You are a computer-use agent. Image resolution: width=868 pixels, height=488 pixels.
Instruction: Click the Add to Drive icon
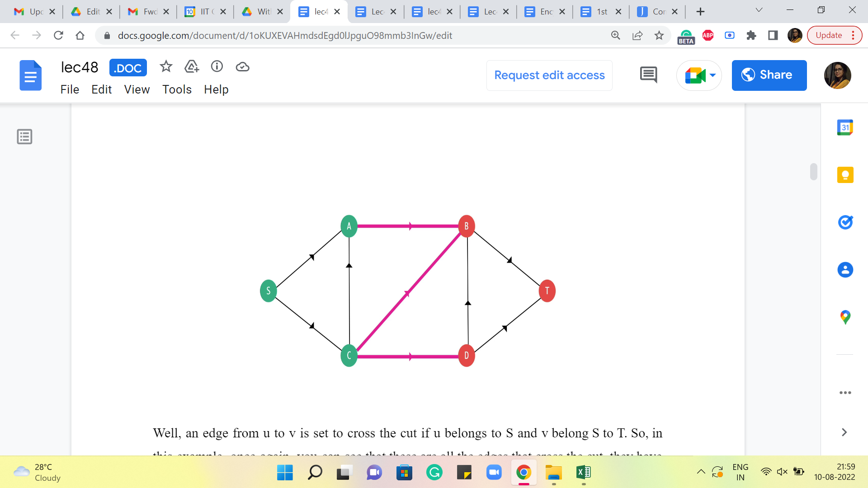(x=192, y=67)
